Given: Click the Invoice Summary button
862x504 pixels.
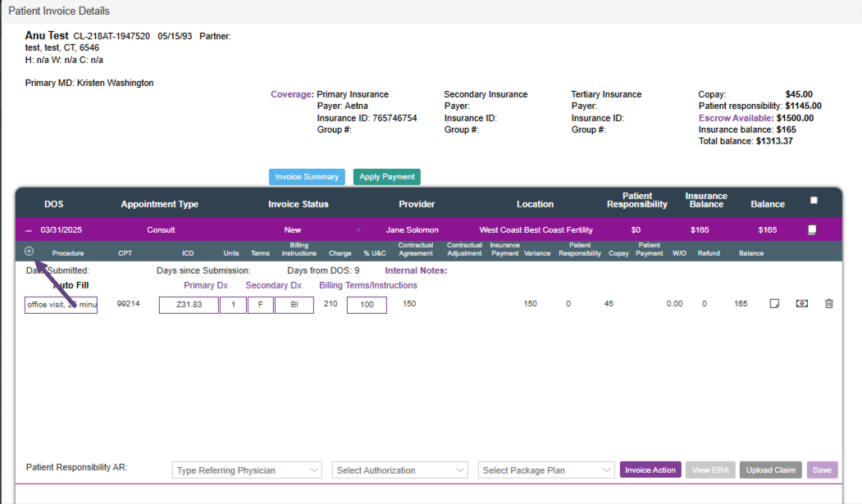Looking at the screenshot, I should pos(307,177).
